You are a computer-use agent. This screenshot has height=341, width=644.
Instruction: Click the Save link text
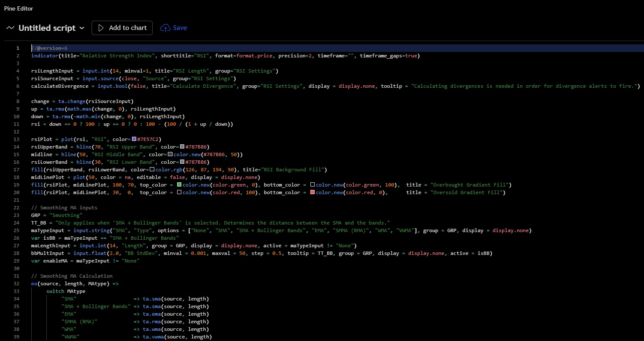click(180, 28)
